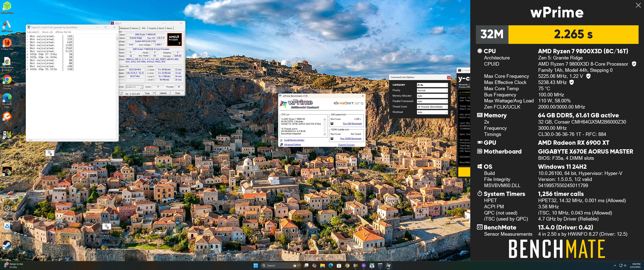This screenshot has height=270, width=644.
Task: Open Copilot from the taskbar
Action: pyautogui.click(x=314, y=265)
